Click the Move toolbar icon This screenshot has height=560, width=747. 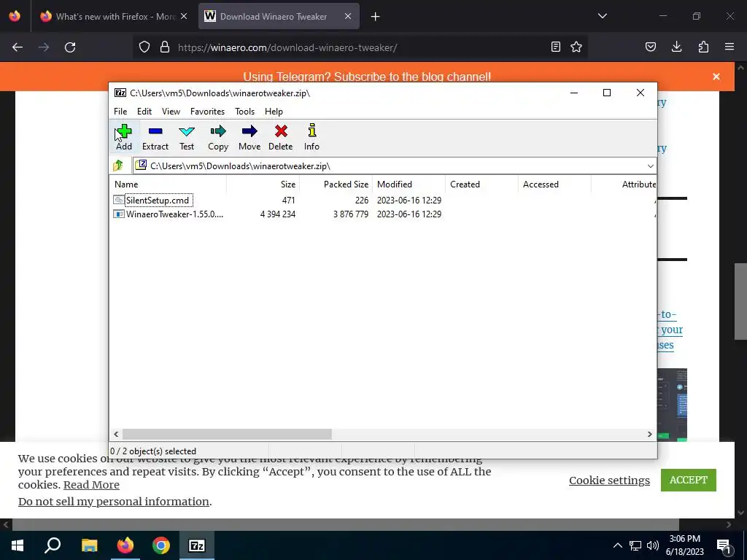pos(249,137)
